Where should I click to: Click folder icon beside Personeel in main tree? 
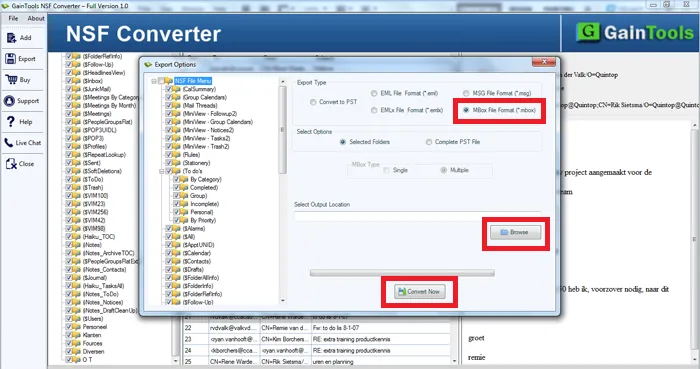77,327
